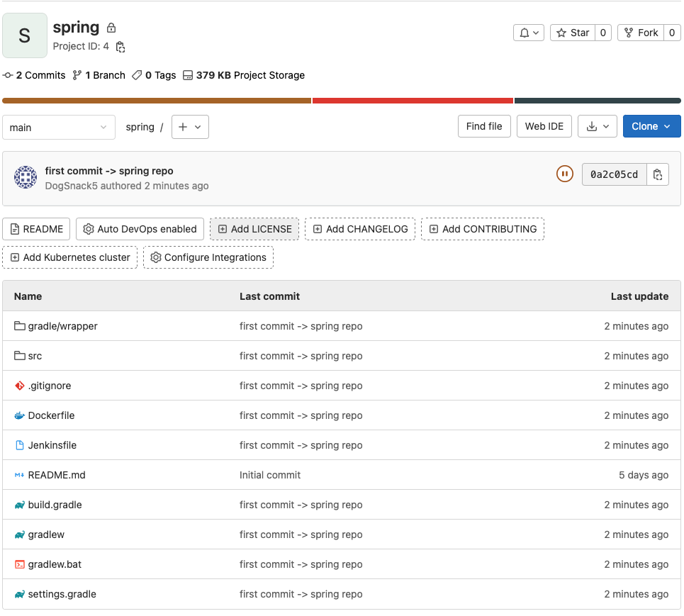This screenshot has width=684, height=616.
Task: Click Add Kubernetes cluster
Action: 69,257
